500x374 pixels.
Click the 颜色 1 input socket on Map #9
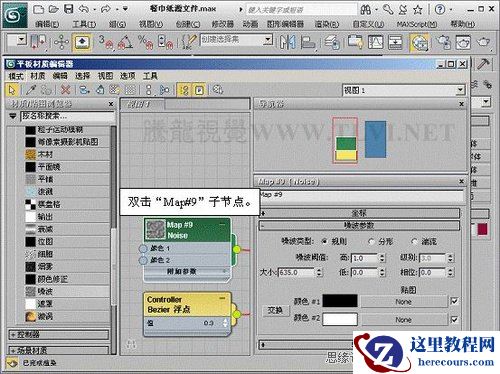pos(143,248)
